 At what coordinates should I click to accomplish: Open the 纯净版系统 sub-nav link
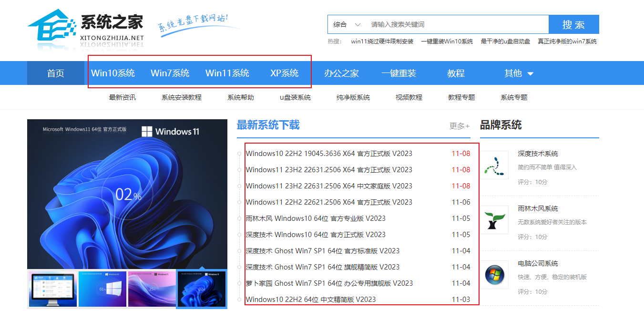coord(353,97)
